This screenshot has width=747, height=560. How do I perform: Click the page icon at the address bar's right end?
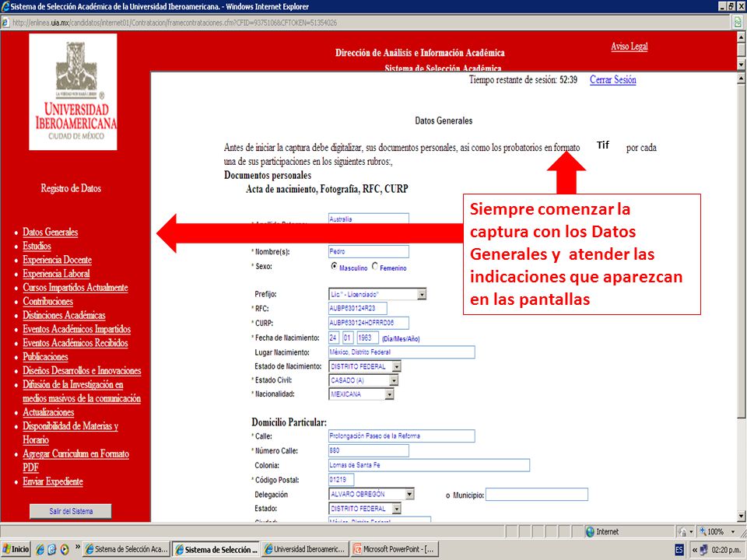(x=738, y=22)
